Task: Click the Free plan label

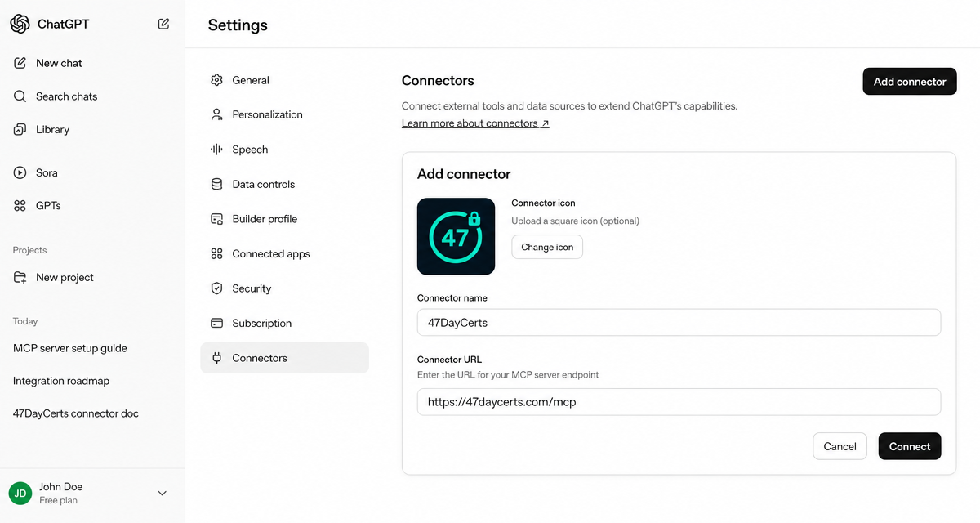Action: (x=58, y=500)
